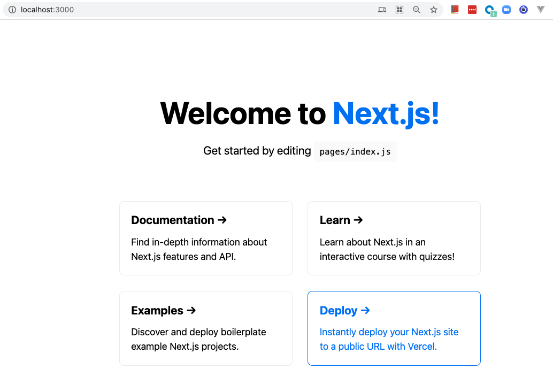The height and width of the screenshot is (392, 553).
Task: Click the purple stopwatch extension icon
Action: (x=524, y=10)
